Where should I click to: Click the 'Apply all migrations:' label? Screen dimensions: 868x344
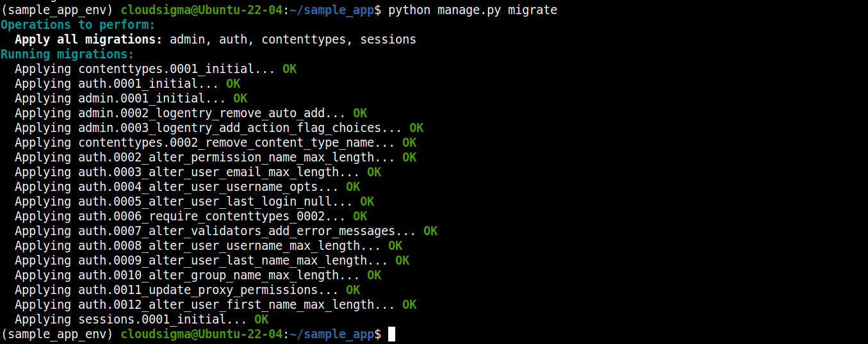pyautogui.click(x=89, y=40)
